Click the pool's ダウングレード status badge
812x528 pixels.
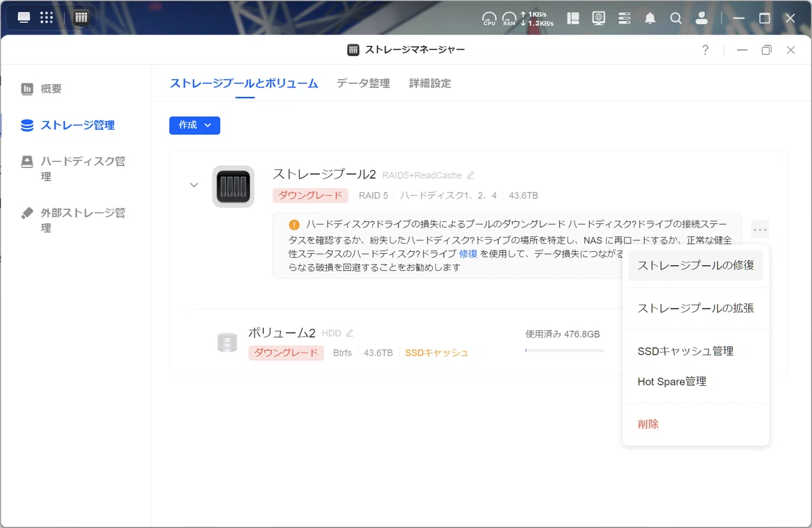point(311,196)
